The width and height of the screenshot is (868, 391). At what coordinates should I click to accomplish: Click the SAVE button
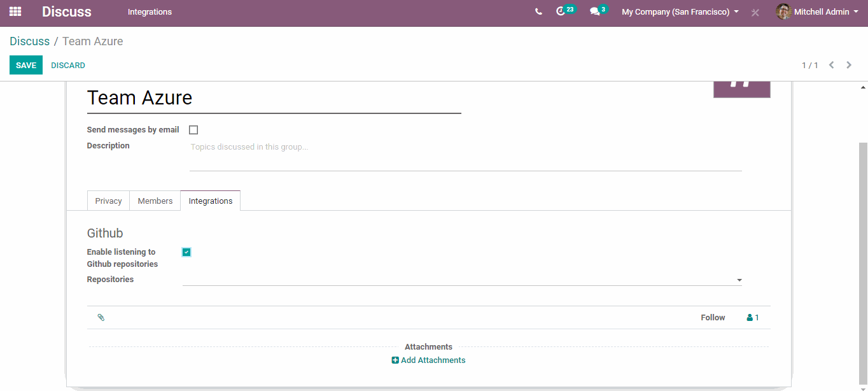coord(26,65)
